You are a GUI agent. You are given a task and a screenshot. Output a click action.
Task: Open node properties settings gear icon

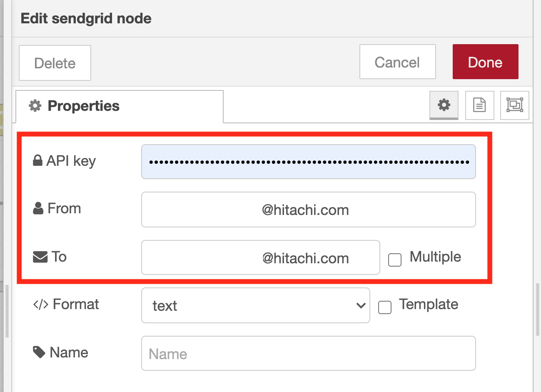pyautogui.click(x=444, y=105)
